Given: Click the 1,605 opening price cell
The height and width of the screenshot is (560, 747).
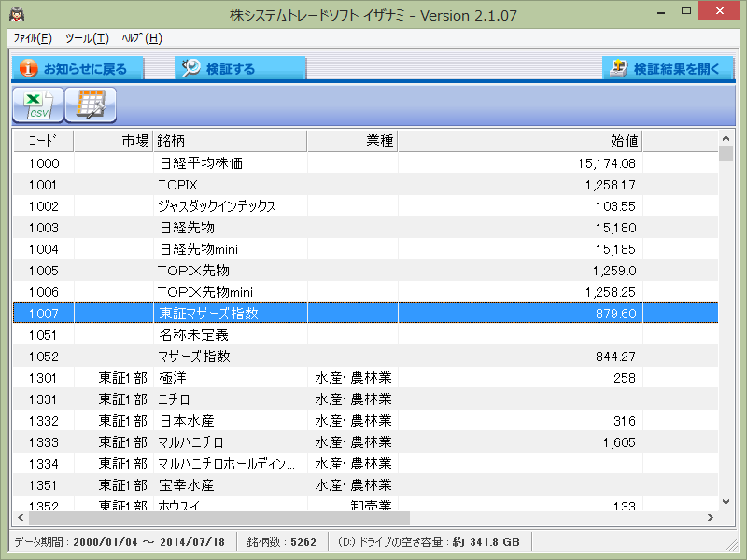Looking at the screenshot, I should point(520,441).
